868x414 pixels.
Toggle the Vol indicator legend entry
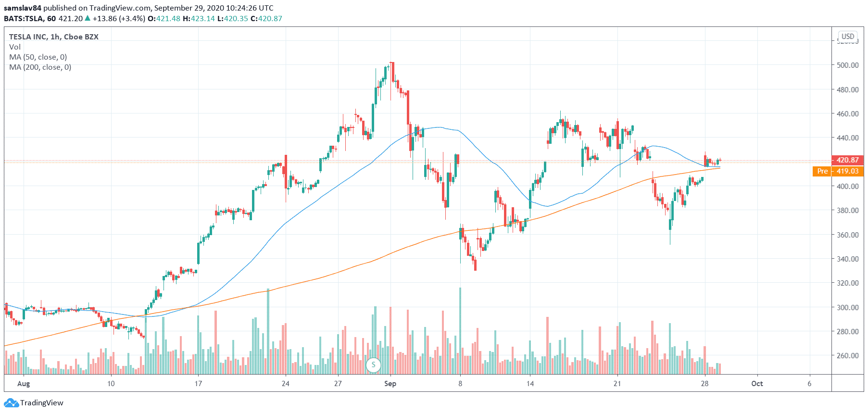(15, 47)
